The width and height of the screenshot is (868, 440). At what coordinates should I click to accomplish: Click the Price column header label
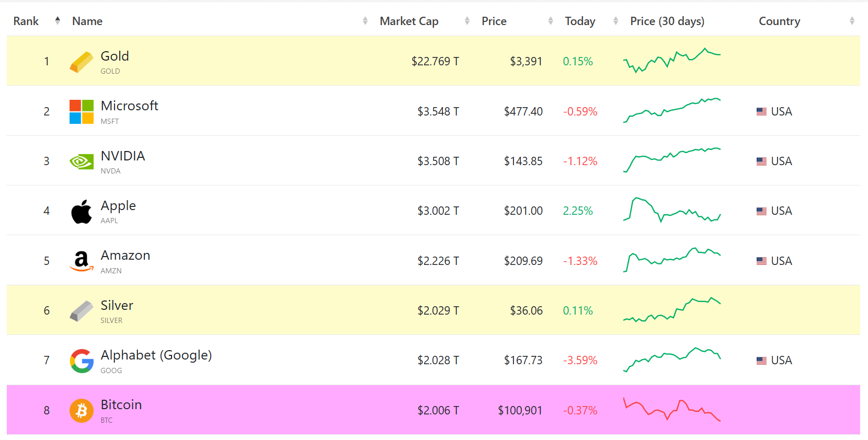pyautogui.click(x=494, y=21)
